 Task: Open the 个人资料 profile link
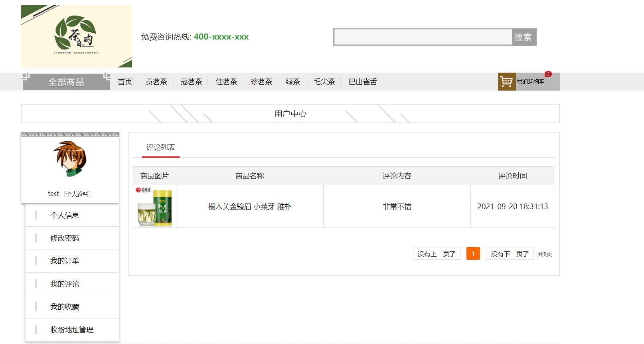point(77,194)
